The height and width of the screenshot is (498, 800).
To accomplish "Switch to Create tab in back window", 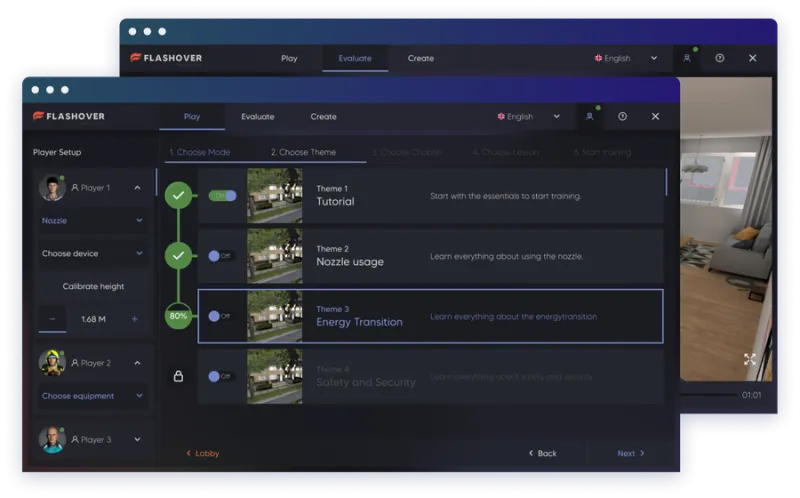I will tap(421, 58).
